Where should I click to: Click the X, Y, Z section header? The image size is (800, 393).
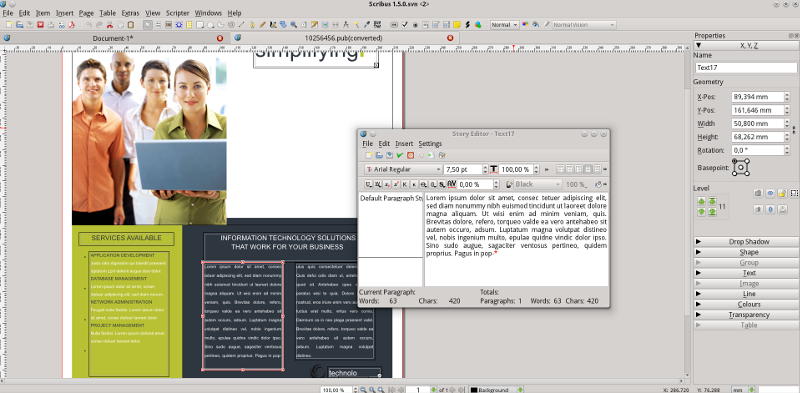click(x=744, y=45)
